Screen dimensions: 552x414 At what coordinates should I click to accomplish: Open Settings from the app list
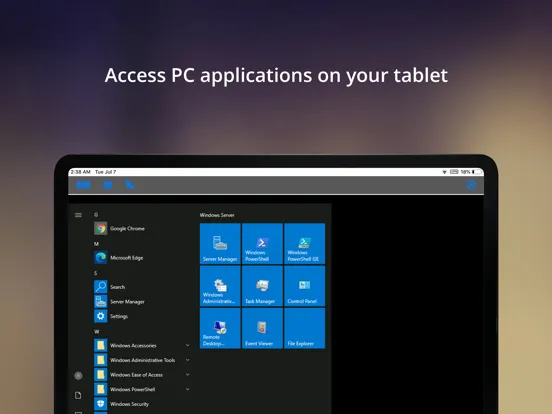pyautogui.click(x=111, y=316)
